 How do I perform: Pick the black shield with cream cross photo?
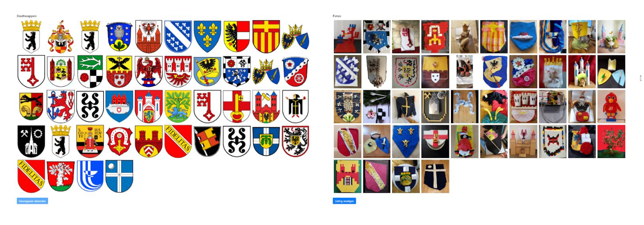coord(435,177)
